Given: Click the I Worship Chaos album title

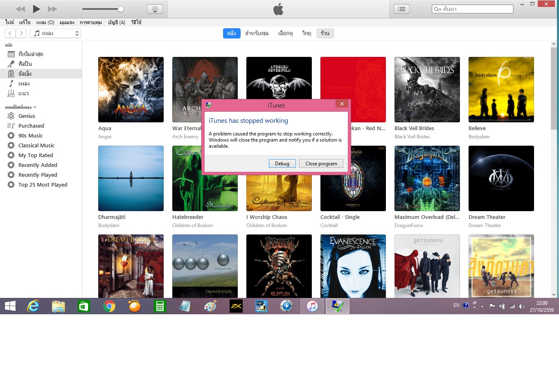Looking at the screenshot, I should click(267, 217).
